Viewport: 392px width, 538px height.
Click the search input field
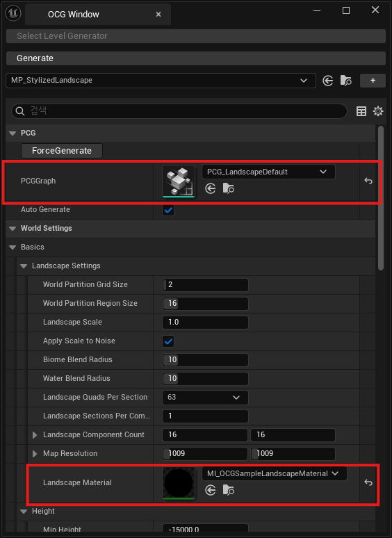coord(179,111)
